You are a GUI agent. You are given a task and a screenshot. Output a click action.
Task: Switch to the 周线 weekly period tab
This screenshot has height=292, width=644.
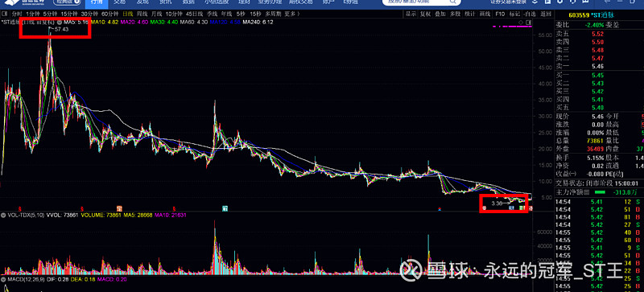point(142,14)
